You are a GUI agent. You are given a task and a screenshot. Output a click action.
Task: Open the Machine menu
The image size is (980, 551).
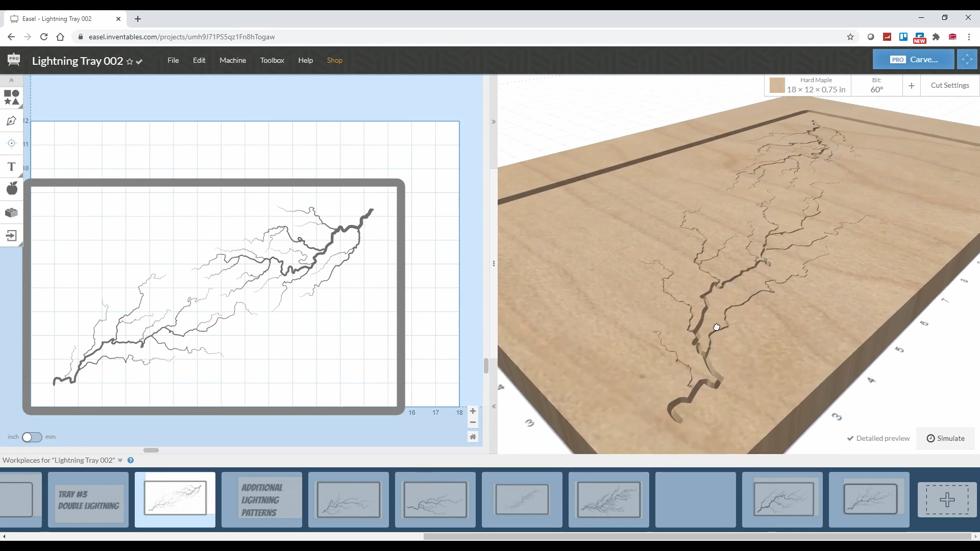233,60
